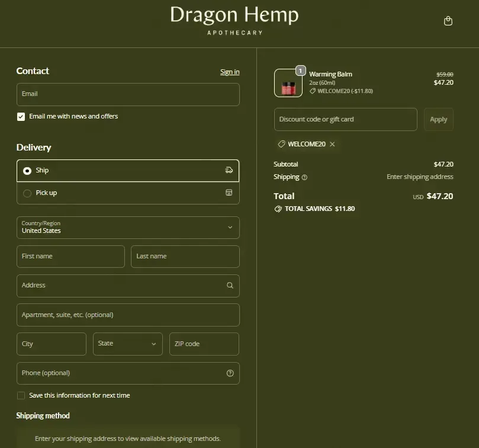Open the shopping cart bag icon
479x448 pixels.
coord(448,21)
